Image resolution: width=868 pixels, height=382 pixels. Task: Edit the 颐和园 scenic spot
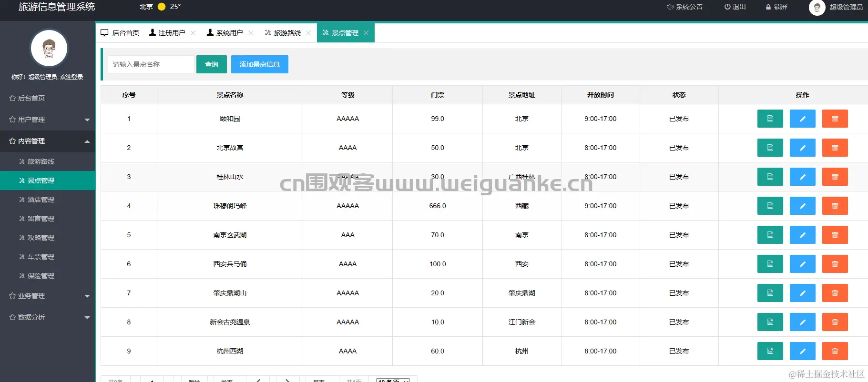[x=802, y=119]
